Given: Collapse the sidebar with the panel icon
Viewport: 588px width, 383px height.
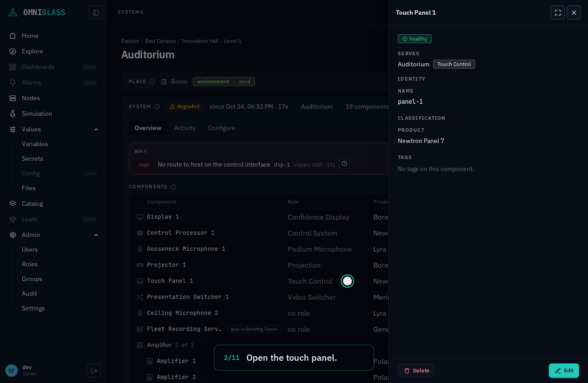Looking at the screenshot, I should coord(96,12).
